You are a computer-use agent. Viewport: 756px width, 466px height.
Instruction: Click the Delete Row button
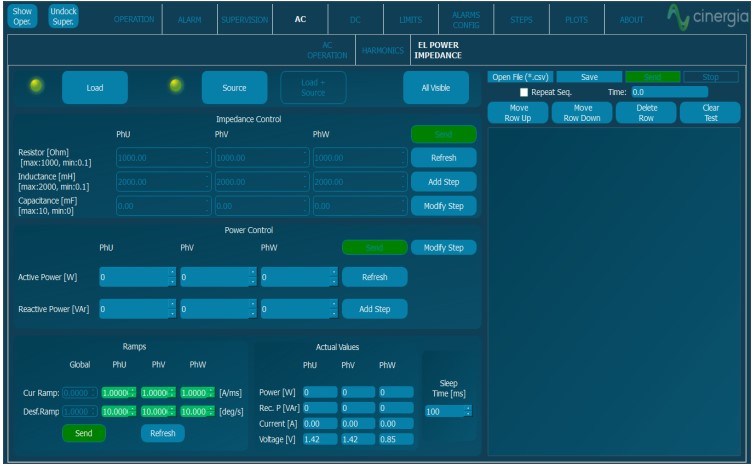click(646, 112)
